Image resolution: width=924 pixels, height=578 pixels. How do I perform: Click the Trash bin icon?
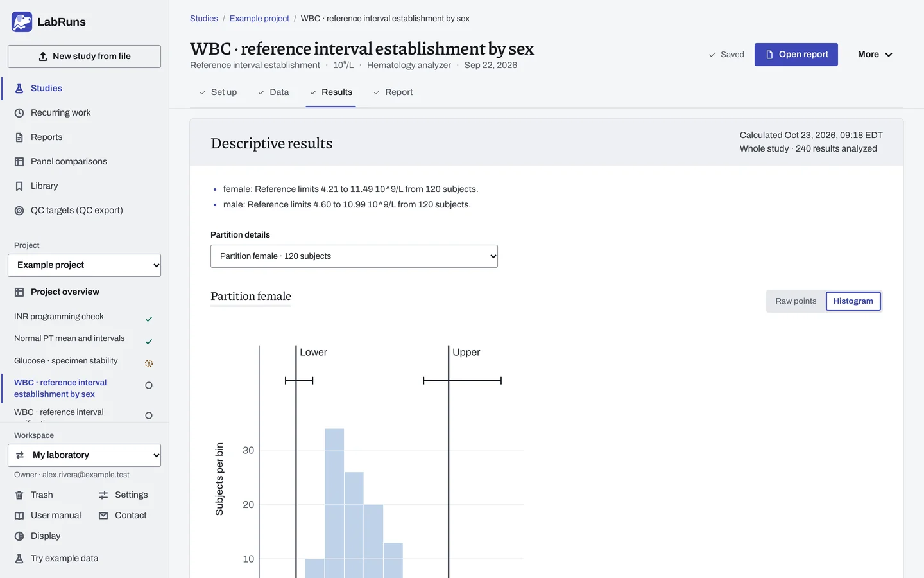[x=19, y=495]
